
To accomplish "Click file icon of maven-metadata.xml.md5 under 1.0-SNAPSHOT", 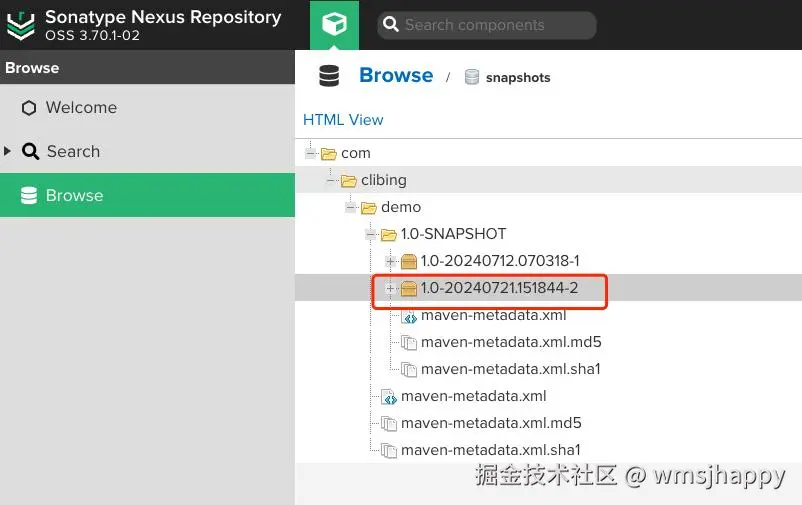I will pos(409,342).
